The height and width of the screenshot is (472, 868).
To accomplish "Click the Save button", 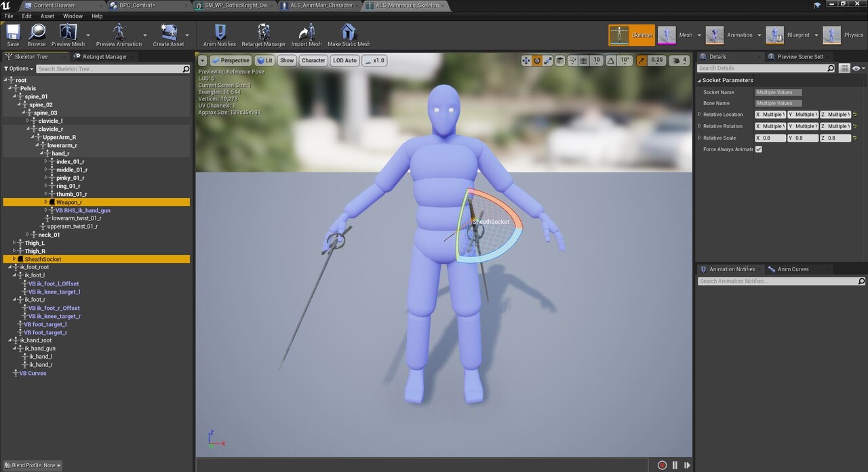I will pyautogui.click(x=12, y=33).
